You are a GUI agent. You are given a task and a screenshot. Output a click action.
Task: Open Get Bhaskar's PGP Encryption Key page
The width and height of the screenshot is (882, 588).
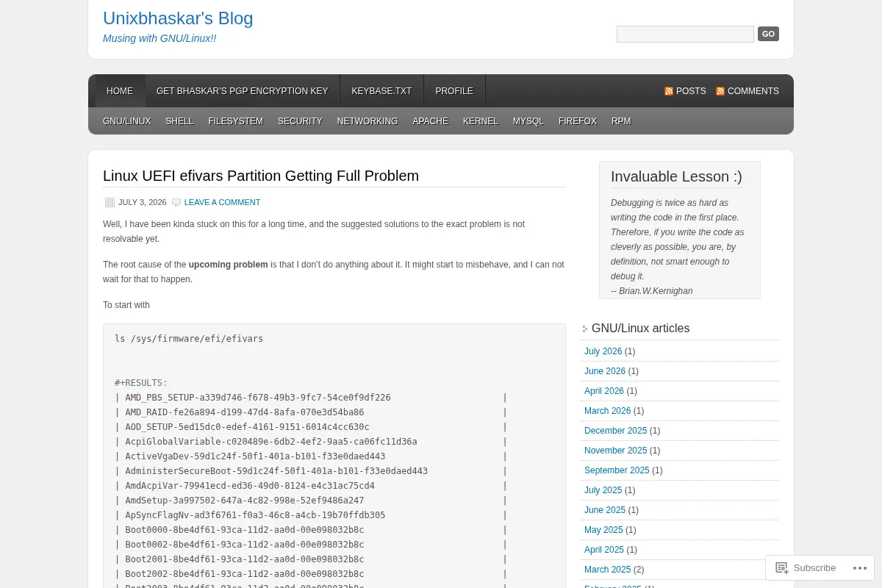(x=243, y=91)
